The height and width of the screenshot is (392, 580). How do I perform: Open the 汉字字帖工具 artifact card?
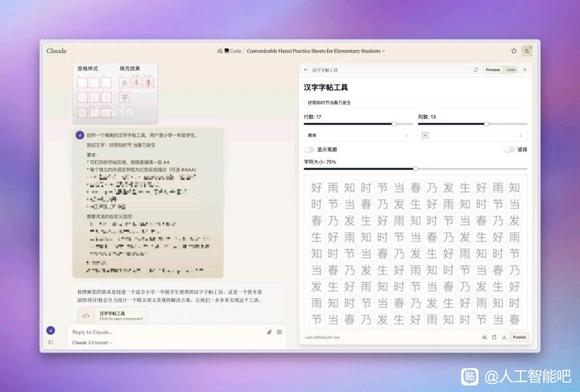click(112, 315)
